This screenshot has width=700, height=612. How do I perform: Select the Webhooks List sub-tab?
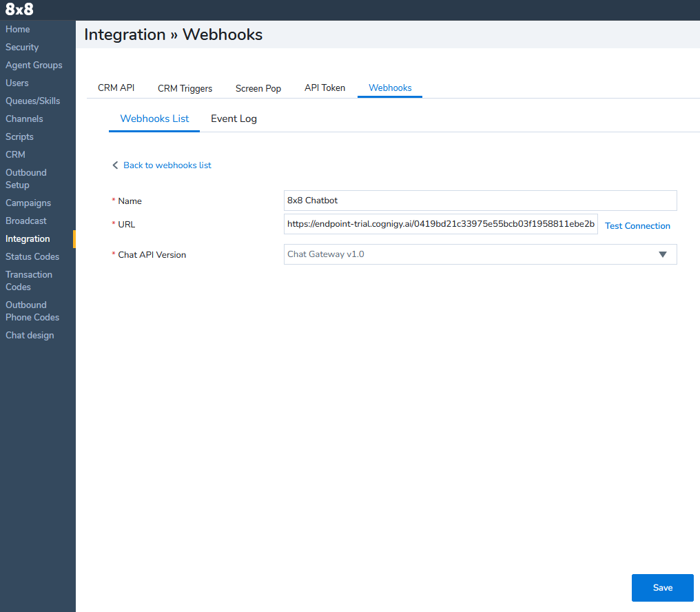tap(154, 119)
